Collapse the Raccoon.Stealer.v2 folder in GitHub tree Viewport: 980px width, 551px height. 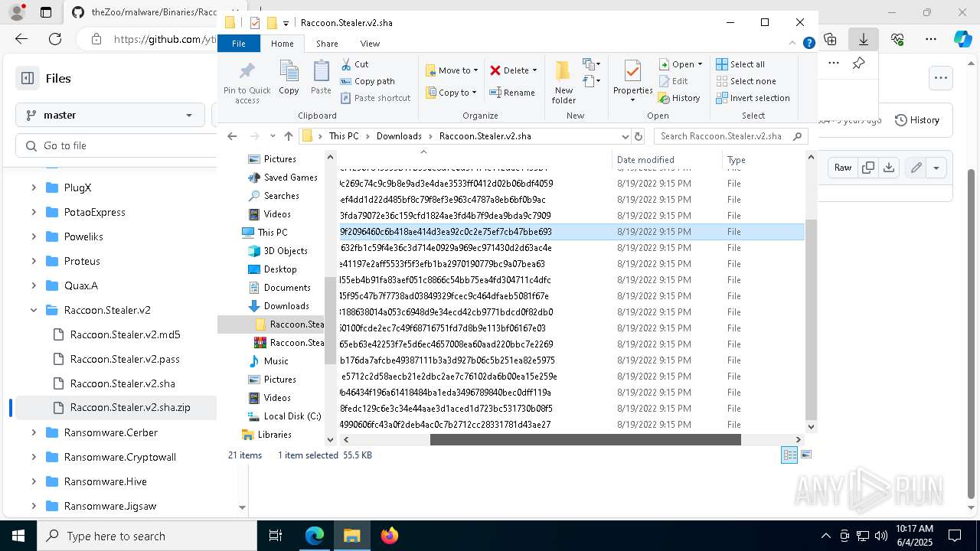coord(34,310)
